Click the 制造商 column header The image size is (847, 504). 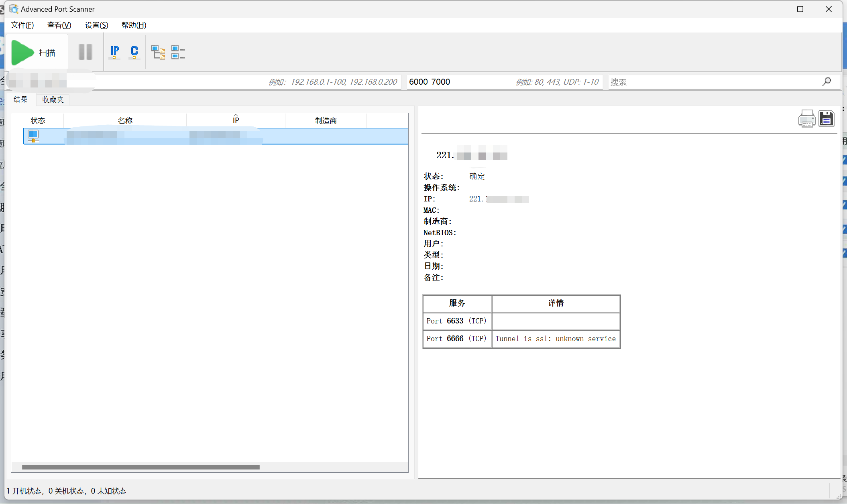pyautogui.click(x=326, y=120)
